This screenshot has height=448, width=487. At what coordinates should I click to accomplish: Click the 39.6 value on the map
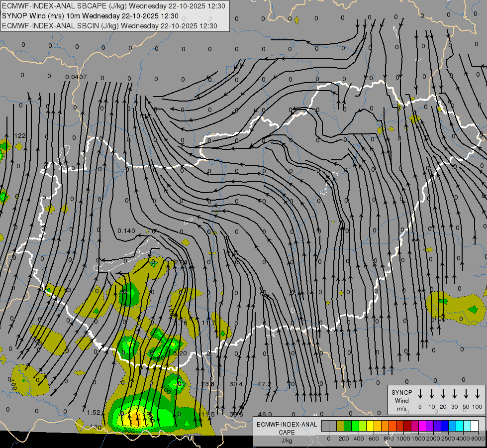pos(236,415)
